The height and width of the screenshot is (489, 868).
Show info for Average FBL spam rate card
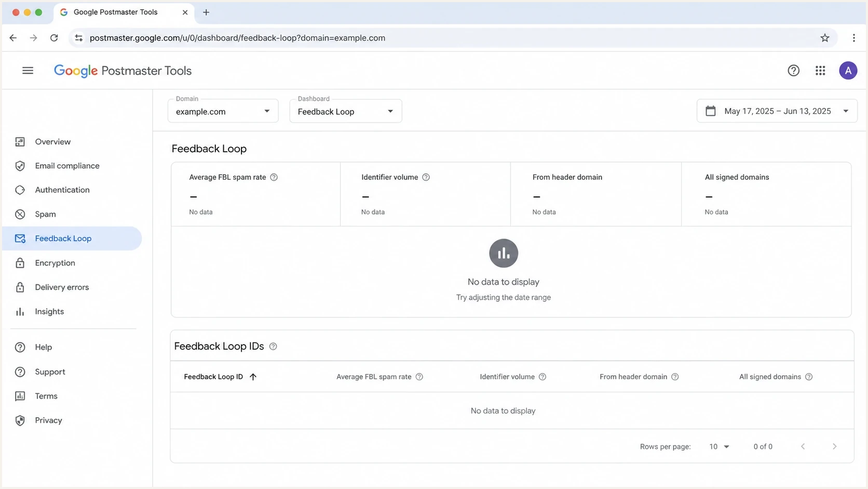pos(274,177)
